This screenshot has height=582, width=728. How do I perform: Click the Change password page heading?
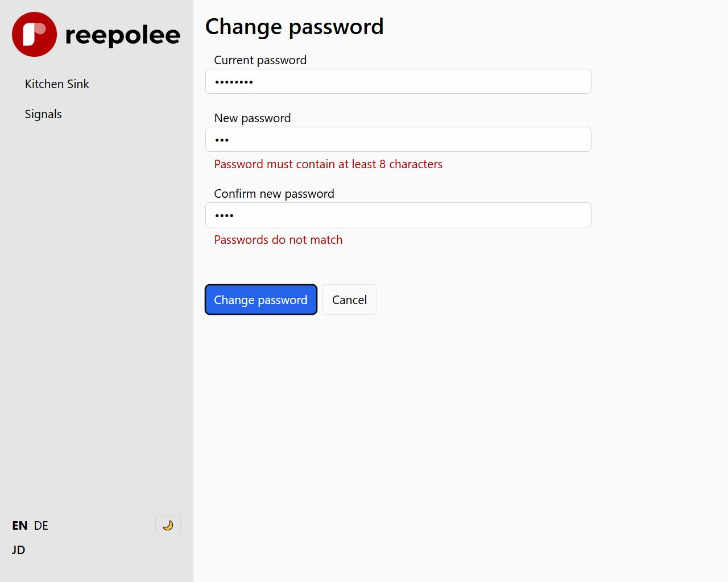coord(295,27)
